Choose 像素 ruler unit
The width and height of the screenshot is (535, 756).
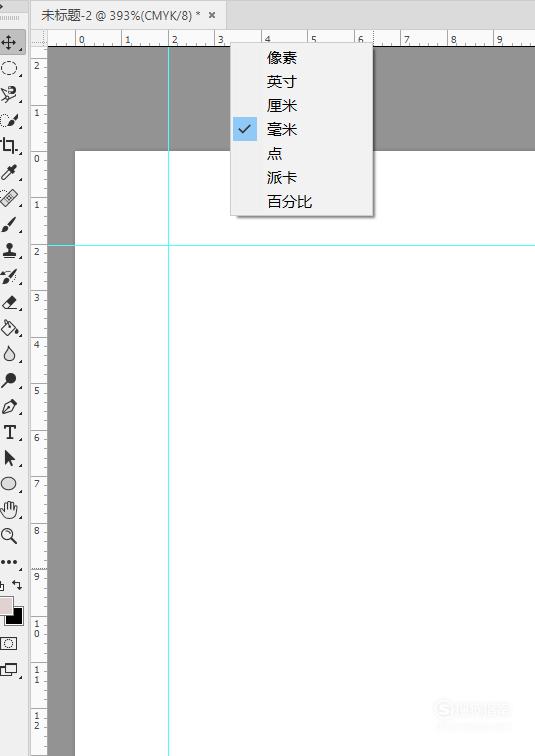point(302,58)
